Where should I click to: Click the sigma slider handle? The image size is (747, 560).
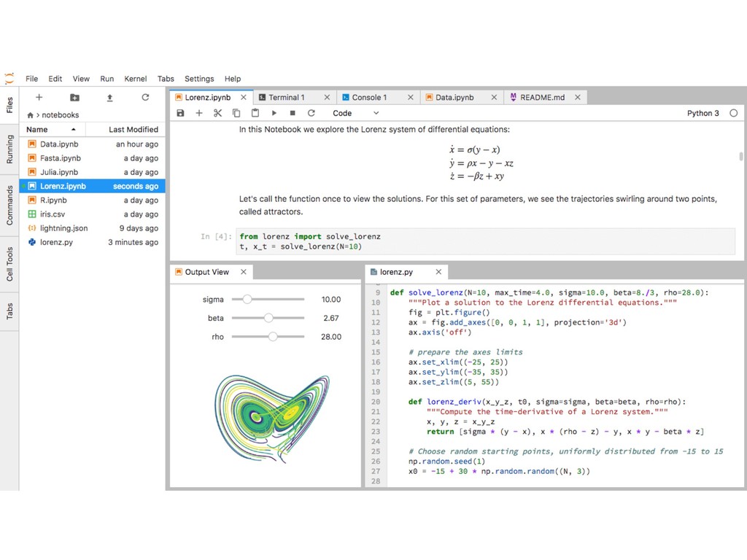click(247, 299)
